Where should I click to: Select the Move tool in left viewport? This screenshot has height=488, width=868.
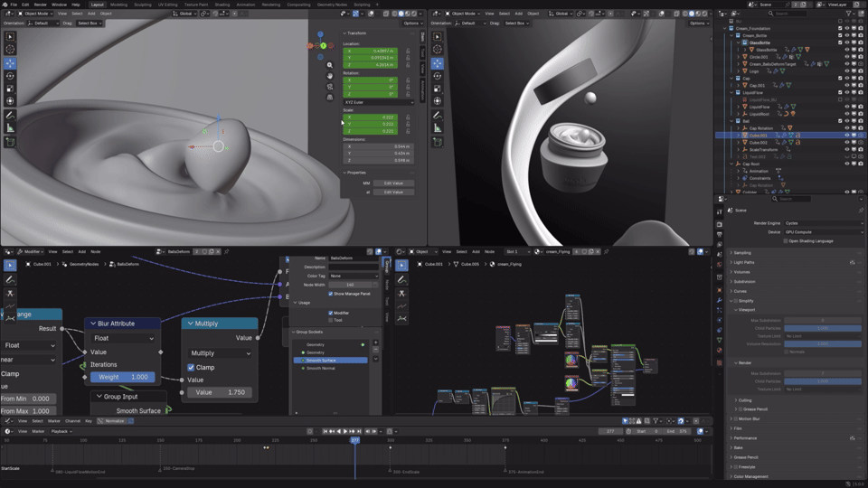click(x=10, y=63)
